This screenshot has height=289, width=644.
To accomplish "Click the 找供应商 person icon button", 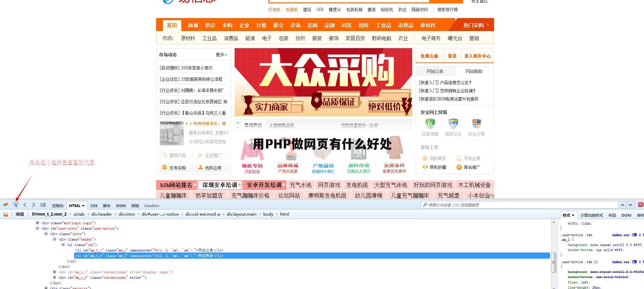I will coord(211,168).
